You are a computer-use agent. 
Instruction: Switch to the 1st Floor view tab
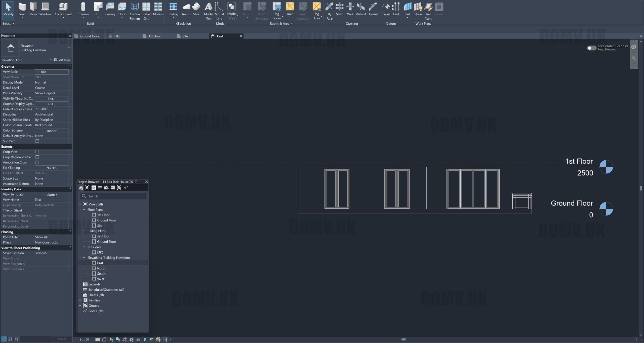pos(154,36)
